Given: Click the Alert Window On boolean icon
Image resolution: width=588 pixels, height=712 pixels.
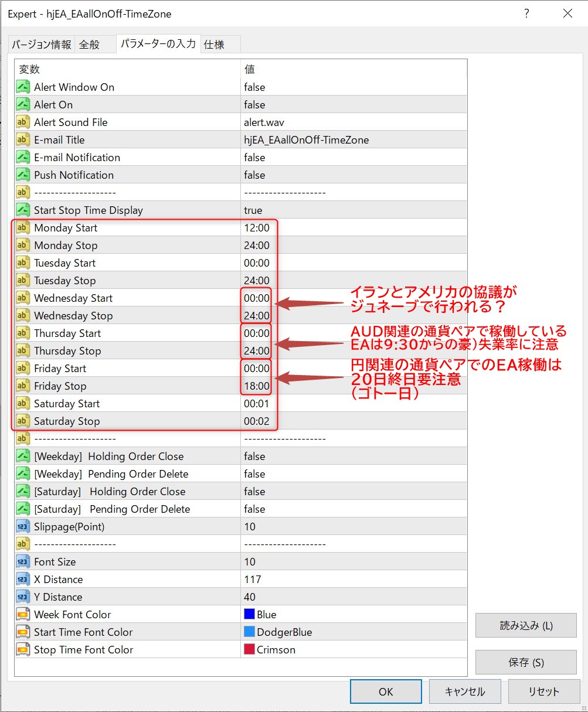Looking at the screenshot, I should [x=23, y=87].
